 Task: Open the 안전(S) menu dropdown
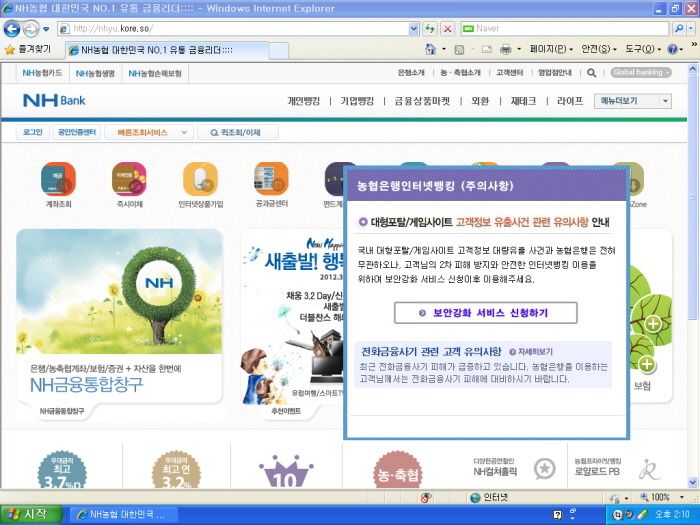click(x=599, y=49)
